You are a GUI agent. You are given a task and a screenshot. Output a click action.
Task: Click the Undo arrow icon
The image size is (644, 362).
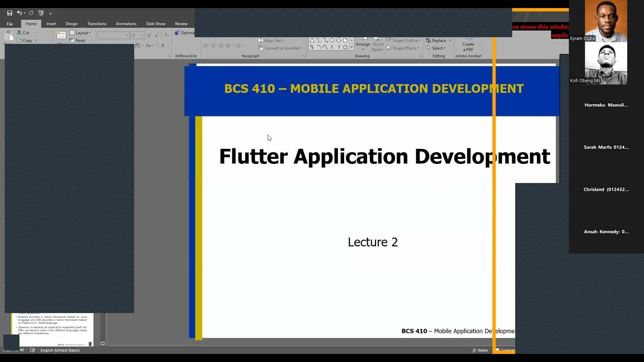click(x=19, y=13)
